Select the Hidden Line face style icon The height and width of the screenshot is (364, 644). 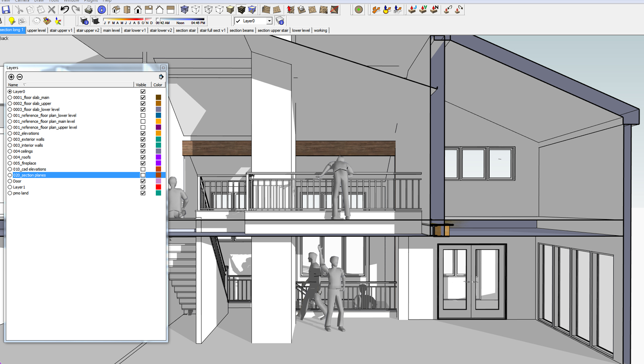click(219, 9)
